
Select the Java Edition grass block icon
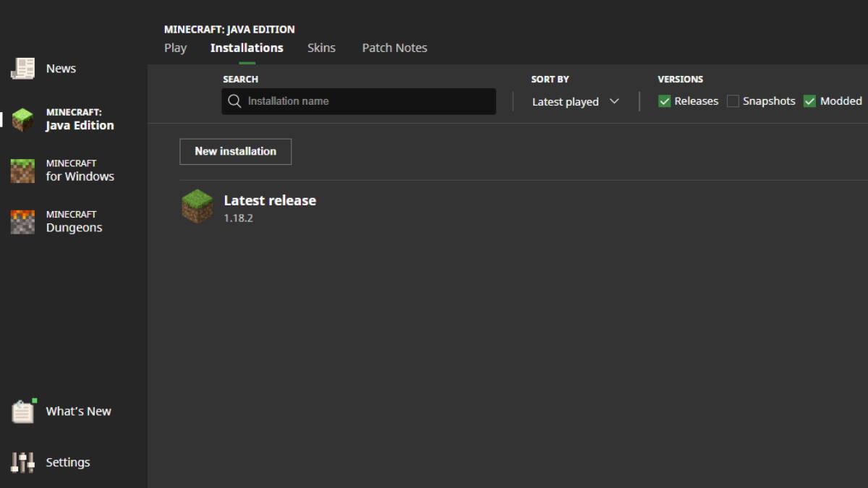pyautogui.click(x=22, y=119)
